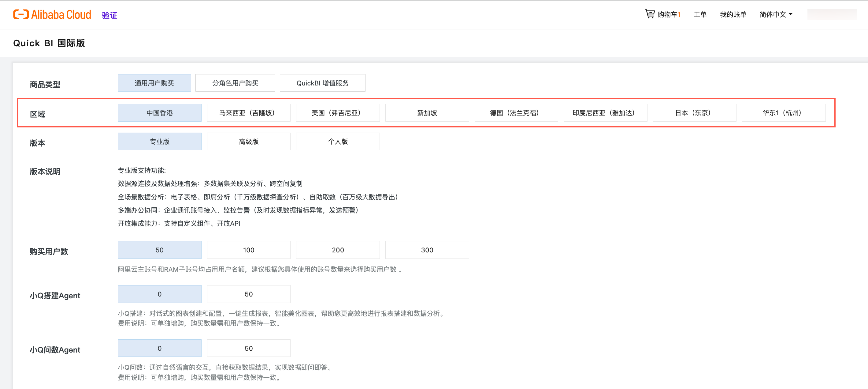This screenshot has width=868, height=389.
Task: Select 新加坡 region option
Action: click(x=427, y=113)
